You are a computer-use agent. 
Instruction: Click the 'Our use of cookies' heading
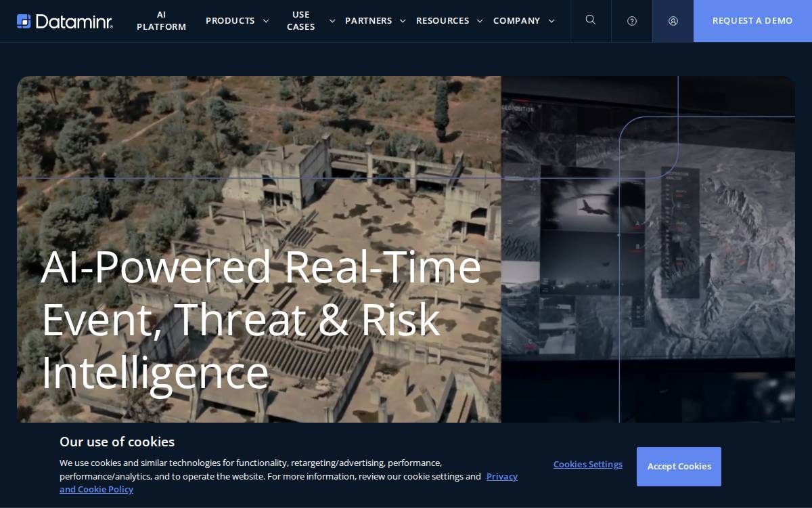pos(117,442)
